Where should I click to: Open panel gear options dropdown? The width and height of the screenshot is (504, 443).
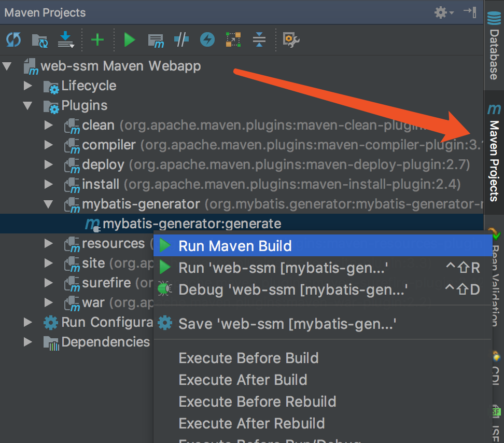coord(444,12)
